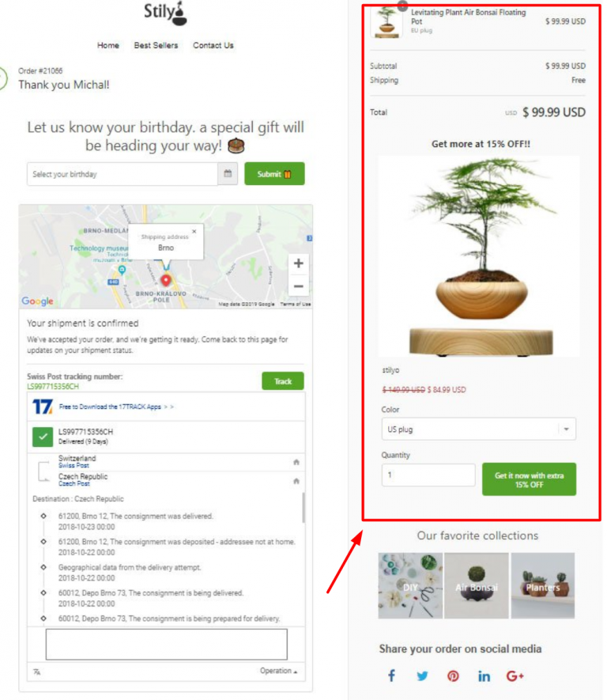607x700 pixels.
Task: Click the green Track button
Action: pos(283,380)
